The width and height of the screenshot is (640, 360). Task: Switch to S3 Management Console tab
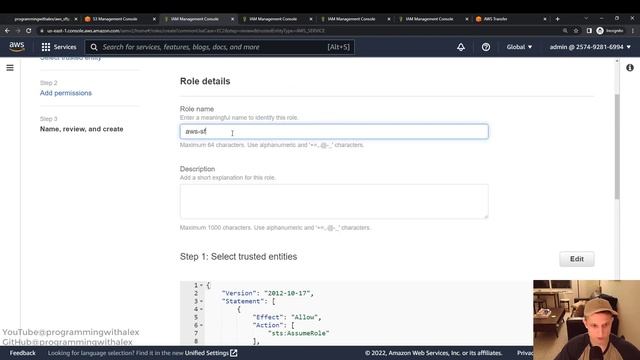(x=115, y=19)
